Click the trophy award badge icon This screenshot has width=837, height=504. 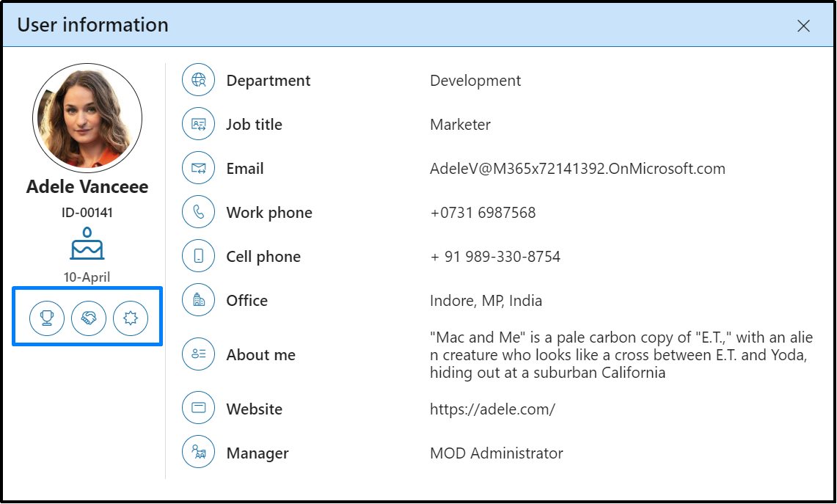tap(47, 318)
